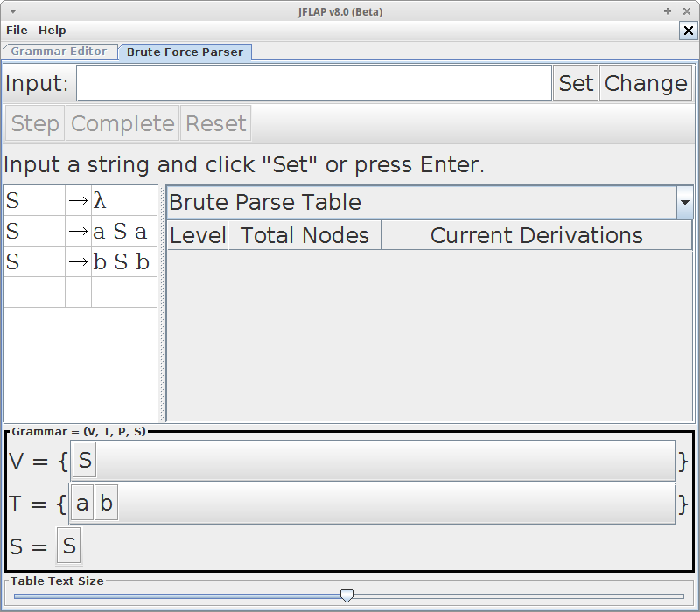Open the Help menu
Viewport: 700px width, 612px height.
pos(52,31)
